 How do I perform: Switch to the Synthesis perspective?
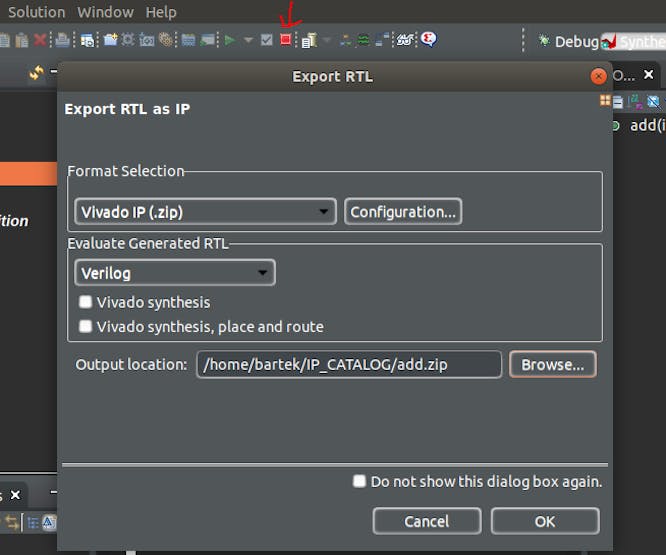pyautogui.click(x=634, y=42)
